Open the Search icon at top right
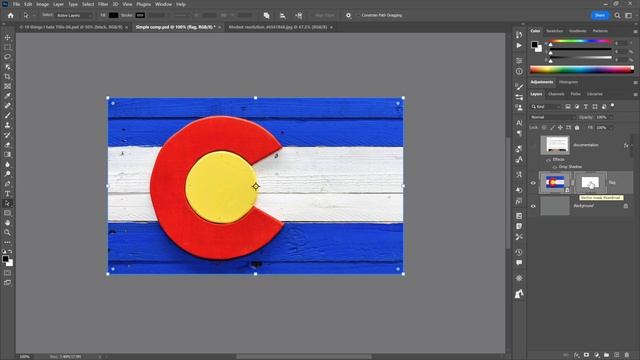640x360 pixels. tap(618, 16)
